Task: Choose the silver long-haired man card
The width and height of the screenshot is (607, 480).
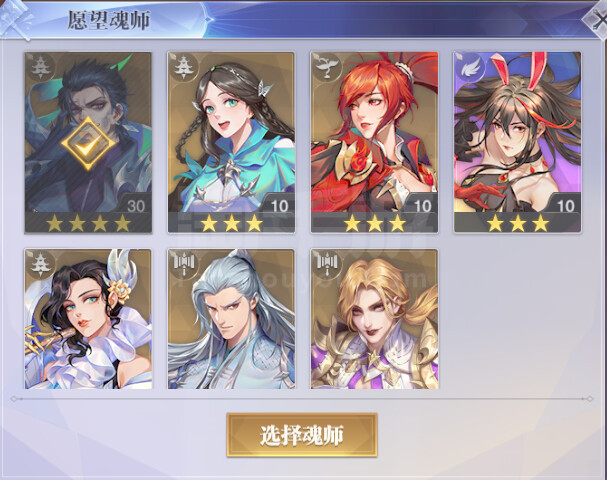Action: pos(231,319)
